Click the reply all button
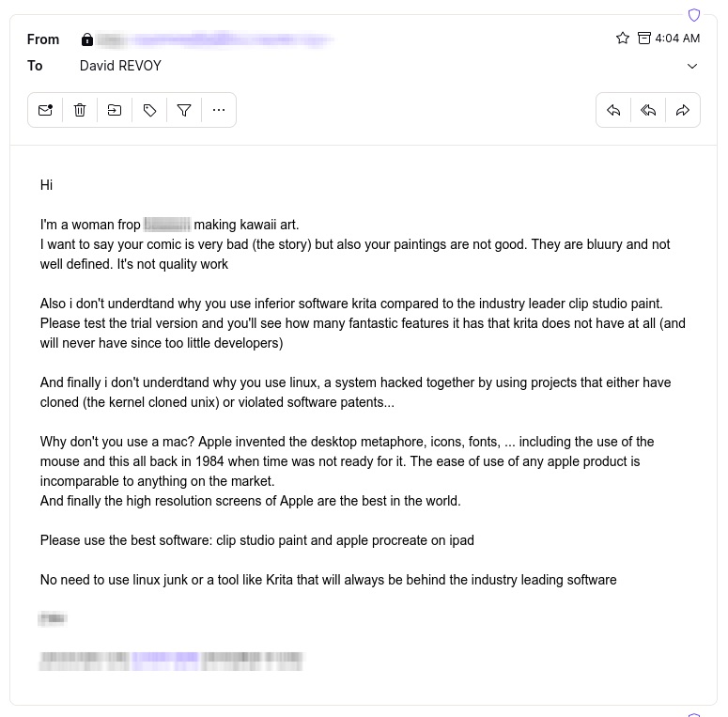This screenshot has height=717, width=728. click(648, 110)
